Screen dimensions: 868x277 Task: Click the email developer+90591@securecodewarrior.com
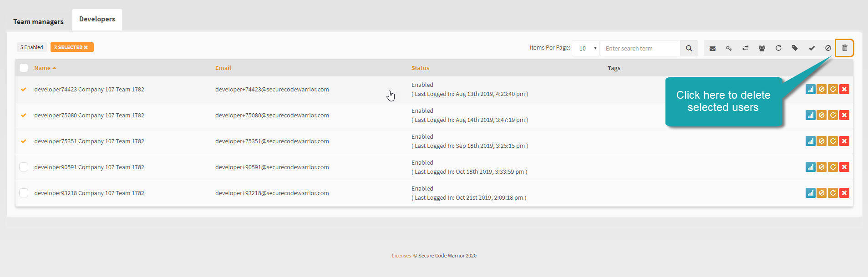pos(272,167)
